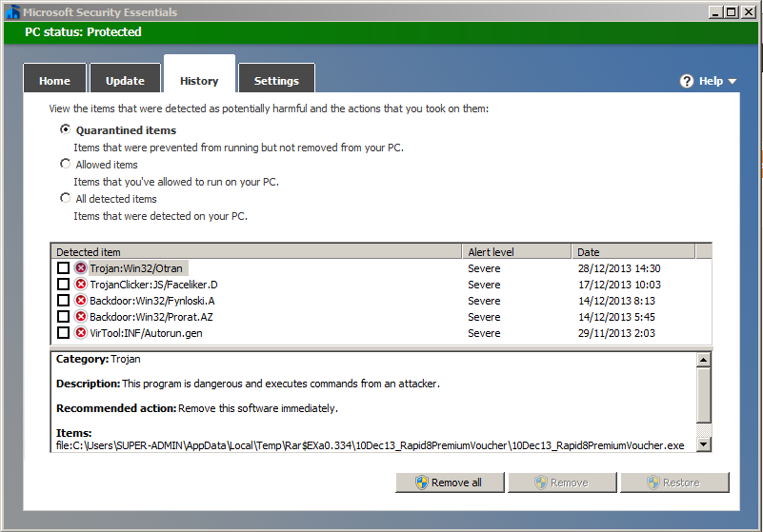Click the greyed Remove button
This screenshot has height=532, width=763.
tap(562, 483)
